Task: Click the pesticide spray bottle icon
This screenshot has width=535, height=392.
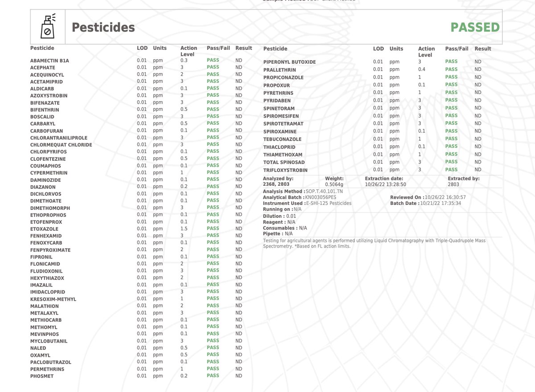Action: [47, 26]
